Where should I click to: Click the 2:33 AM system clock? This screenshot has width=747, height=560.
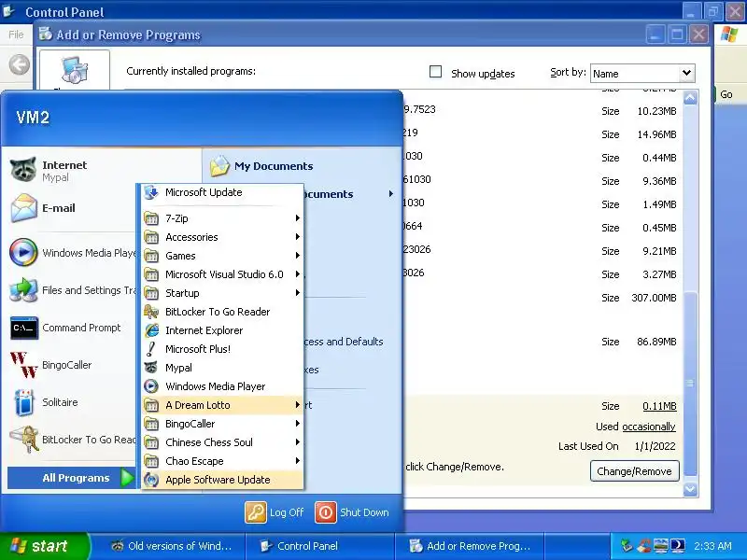pyautogui.click(x=712, y=546)
